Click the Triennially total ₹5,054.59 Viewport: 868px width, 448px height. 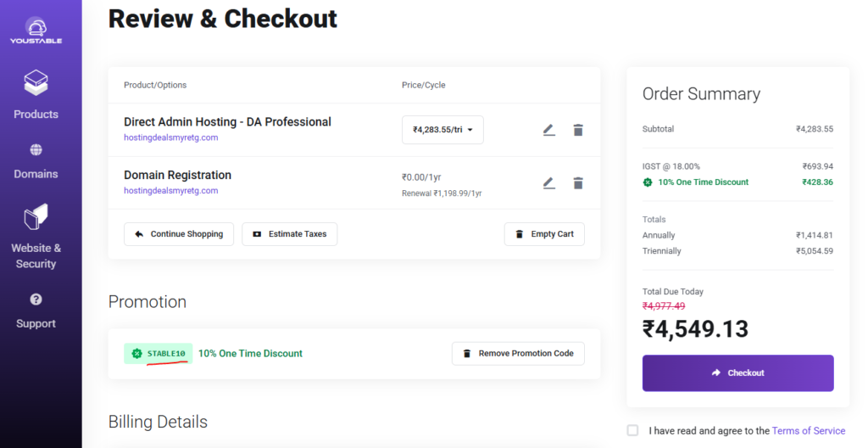click(815, 250)
